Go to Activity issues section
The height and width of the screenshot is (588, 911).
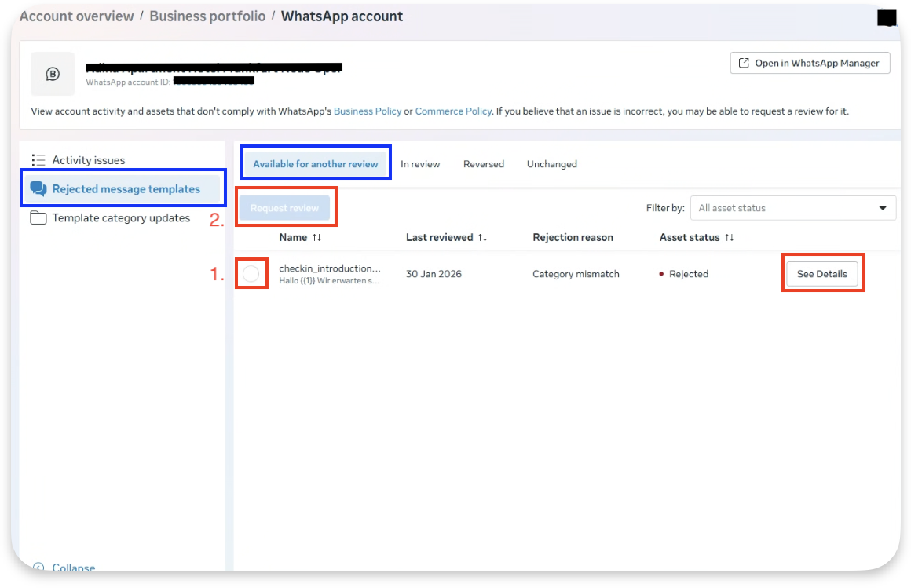(x=88, y=160)
